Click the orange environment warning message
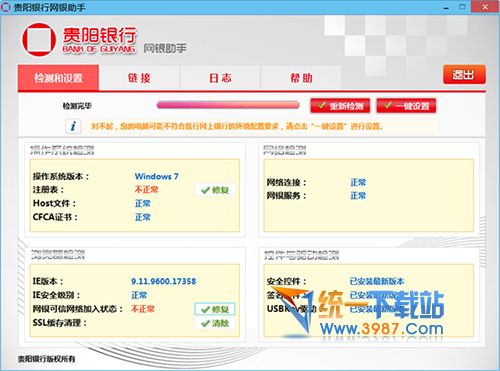500x371 pixels. tap(237, 126)
